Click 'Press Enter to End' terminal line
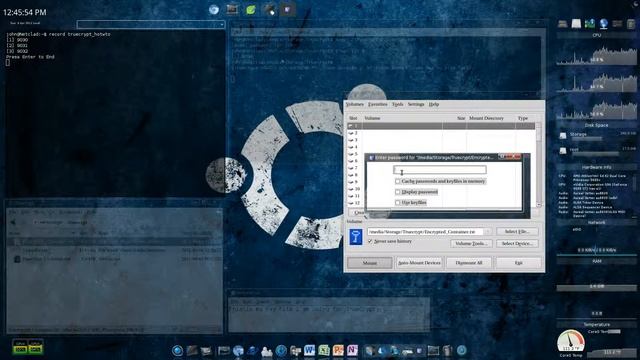640x360 pixels. [30, 57]
